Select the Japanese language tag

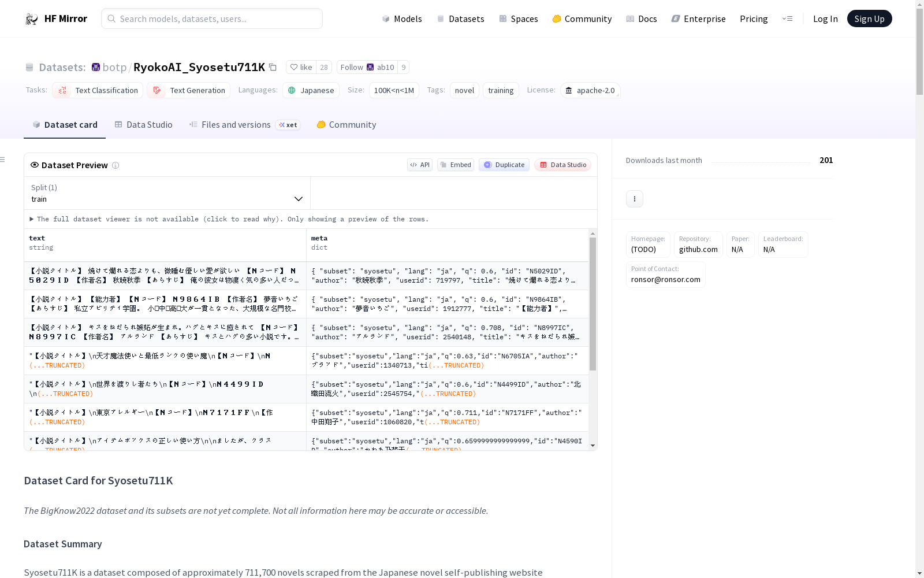coord(311,90)
